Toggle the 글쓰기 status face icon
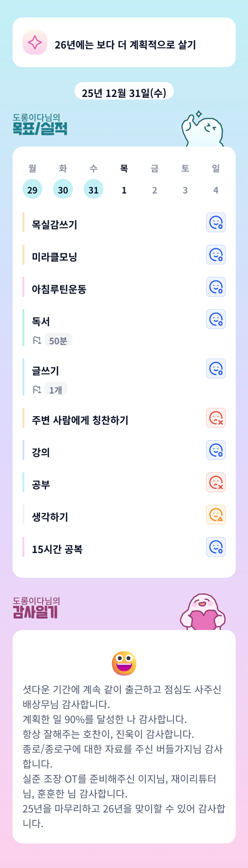Screen dimensions: 248x868 pos(216,369)
